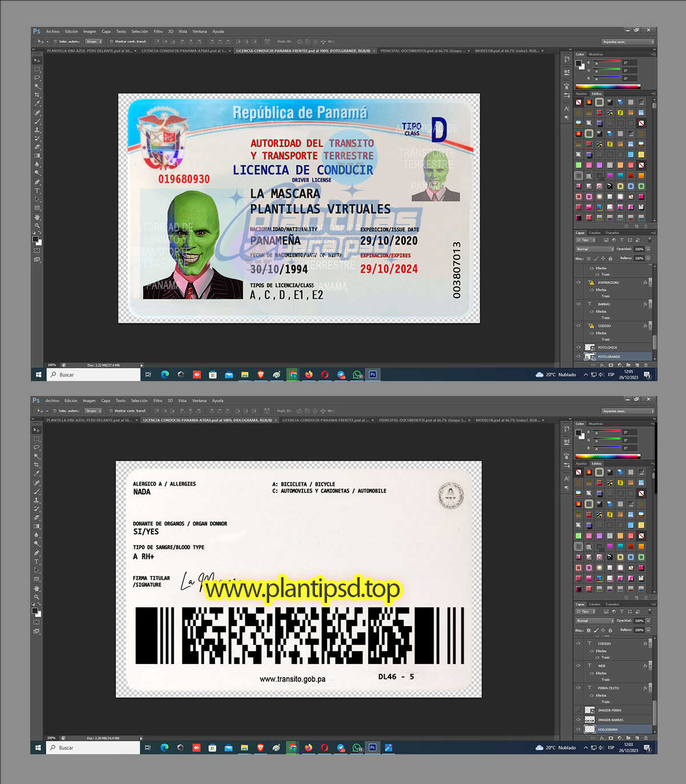Open Archivo menu in top Photoshop window
686x784 pixels.
(53, 31)
